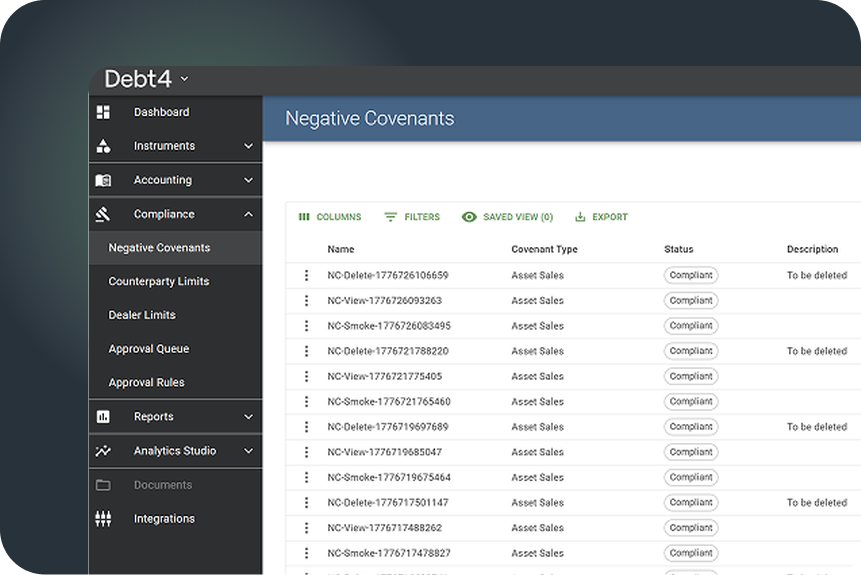Select Negative Covenants in sidebar
The image size is (861, 575).
(175, 248)
